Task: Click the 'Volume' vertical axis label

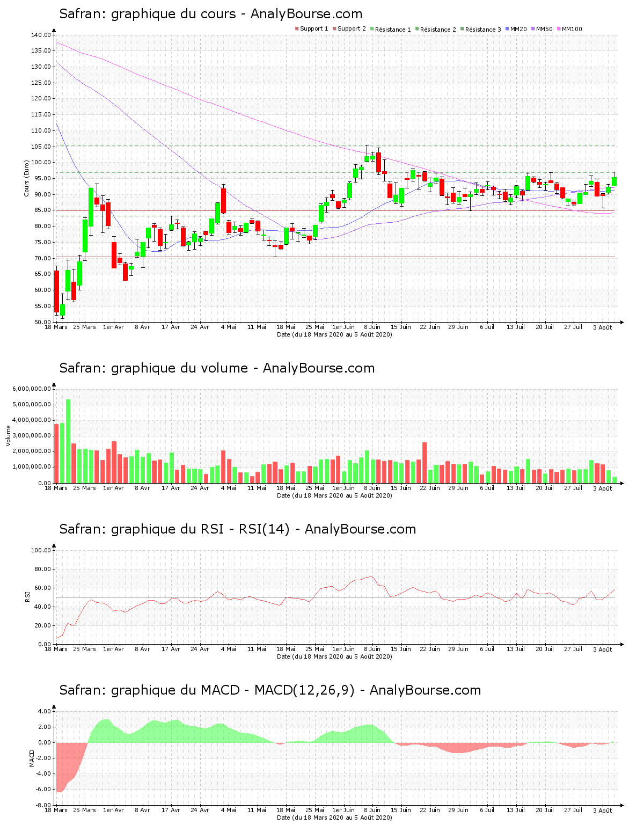Action: point(8,435)
